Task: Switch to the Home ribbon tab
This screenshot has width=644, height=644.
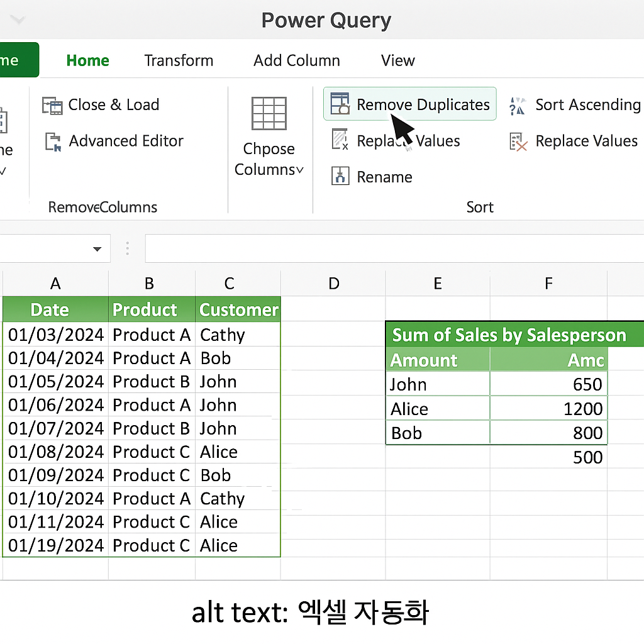Action: [x=88, y=60]
